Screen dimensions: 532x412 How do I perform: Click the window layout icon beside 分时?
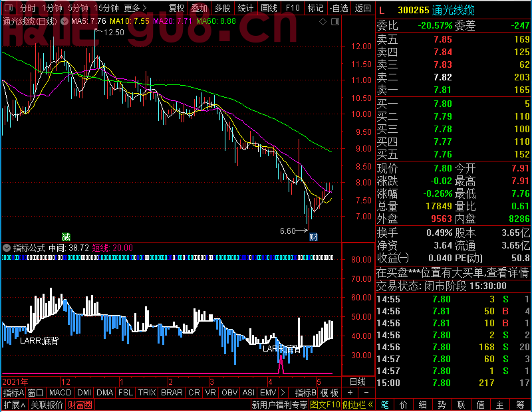[x=9, y=7]
